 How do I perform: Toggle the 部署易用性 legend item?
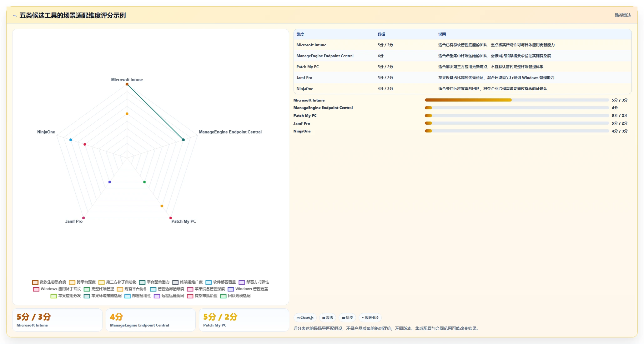coord(138,296)
